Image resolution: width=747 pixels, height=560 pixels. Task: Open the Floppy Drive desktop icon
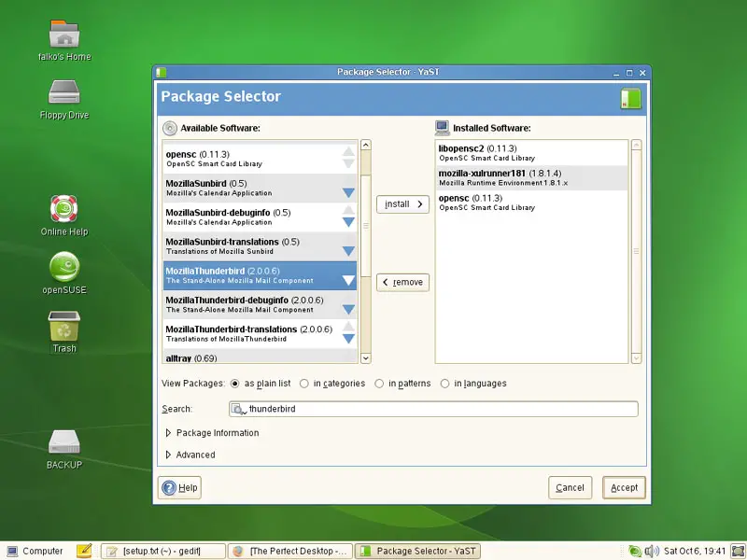[x=64, y=91]
